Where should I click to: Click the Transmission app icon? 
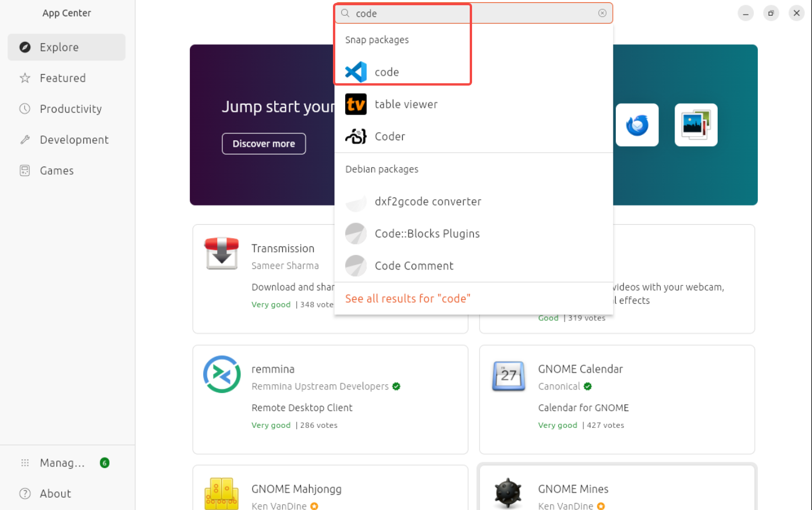[222, 253]
